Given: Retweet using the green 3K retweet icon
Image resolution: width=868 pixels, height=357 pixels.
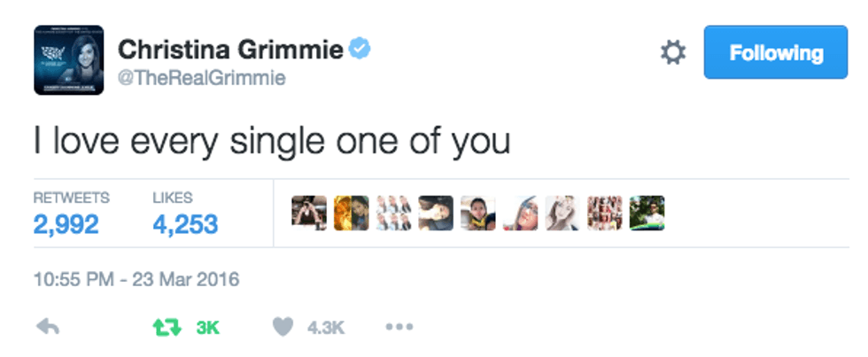Looking at the screenshot, I should [x=164, y=327].
